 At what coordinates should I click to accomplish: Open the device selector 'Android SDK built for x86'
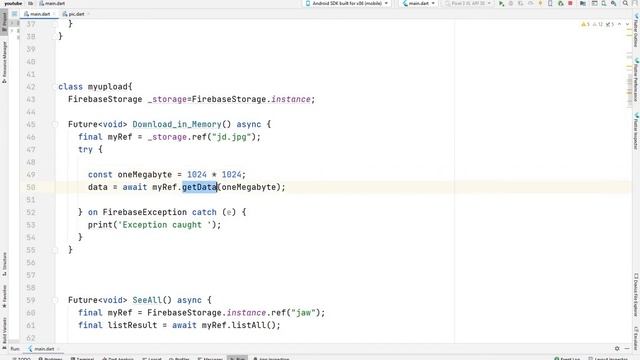tap(347, 3)
